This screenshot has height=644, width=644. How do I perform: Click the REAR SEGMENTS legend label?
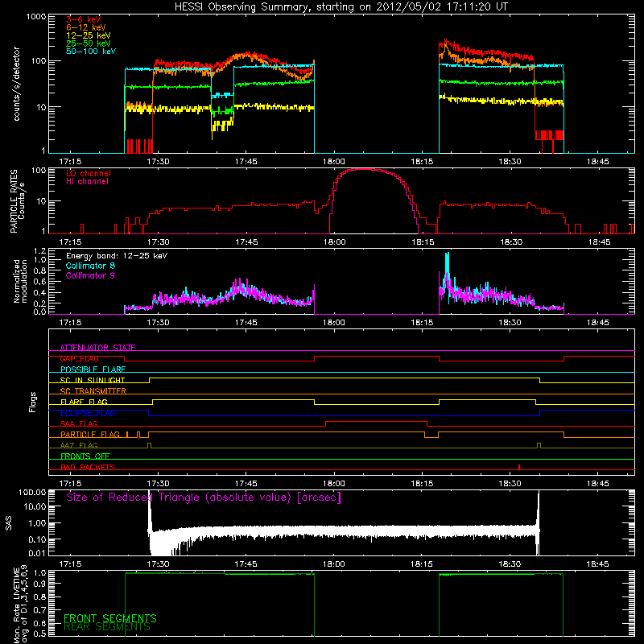(x=107, y=627)
